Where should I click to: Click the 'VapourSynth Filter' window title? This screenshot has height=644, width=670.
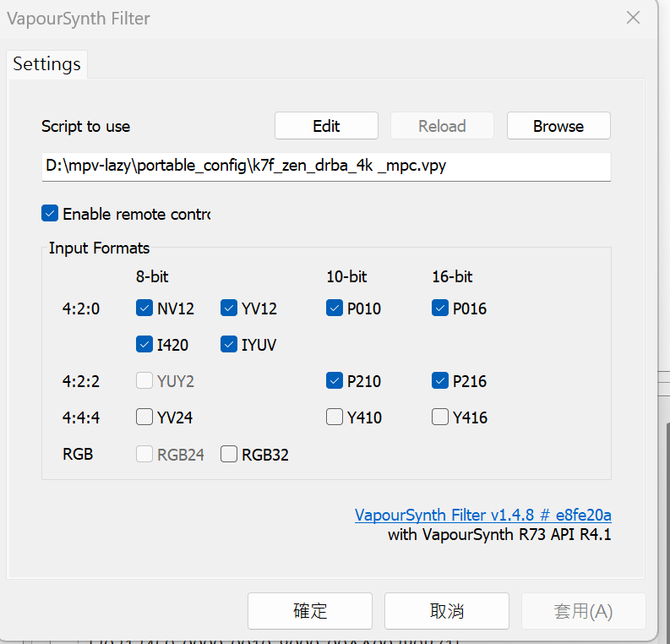(x=79, y=19)
